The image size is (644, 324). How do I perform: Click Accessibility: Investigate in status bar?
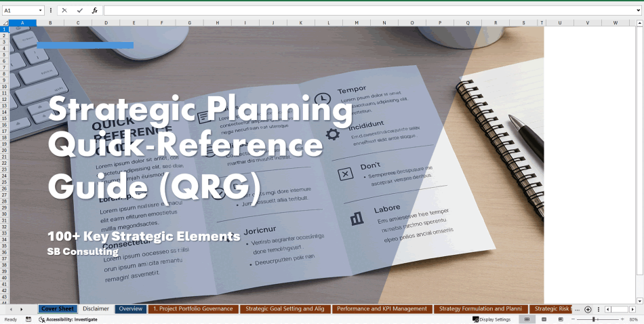(68, 319)
